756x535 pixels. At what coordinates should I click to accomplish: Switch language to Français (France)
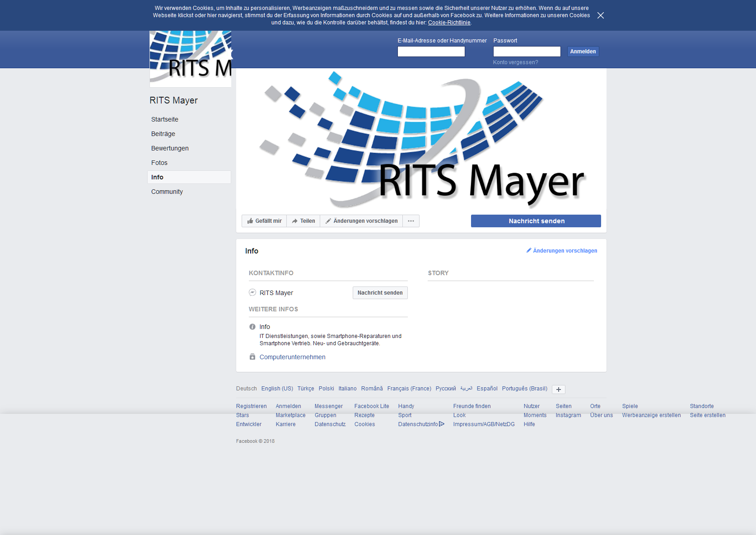click(409, 389)
